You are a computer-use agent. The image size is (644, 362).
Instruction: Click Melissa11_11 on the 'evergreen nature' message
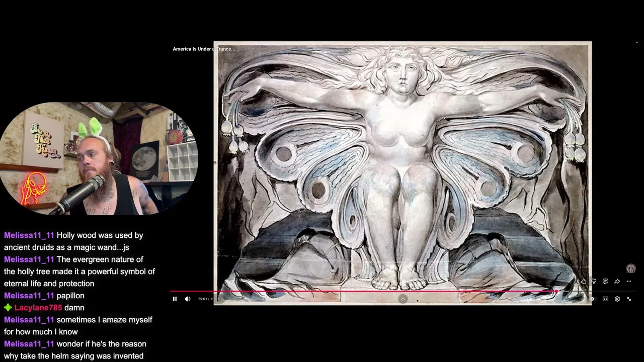29,259
